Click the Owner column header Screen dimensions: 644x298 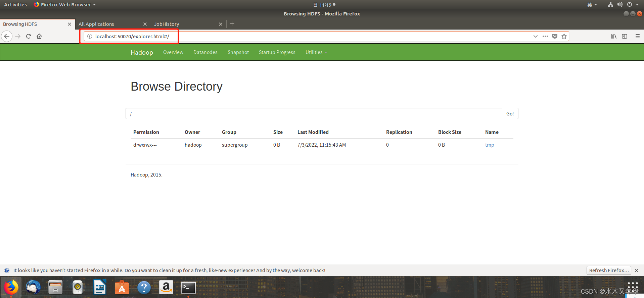click(x=192, y=132)
